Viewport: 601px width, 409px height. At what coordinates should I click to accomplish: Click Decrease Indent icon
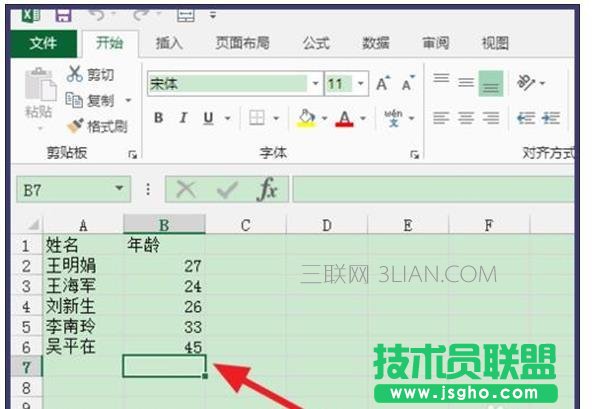[x=526, y=118]
